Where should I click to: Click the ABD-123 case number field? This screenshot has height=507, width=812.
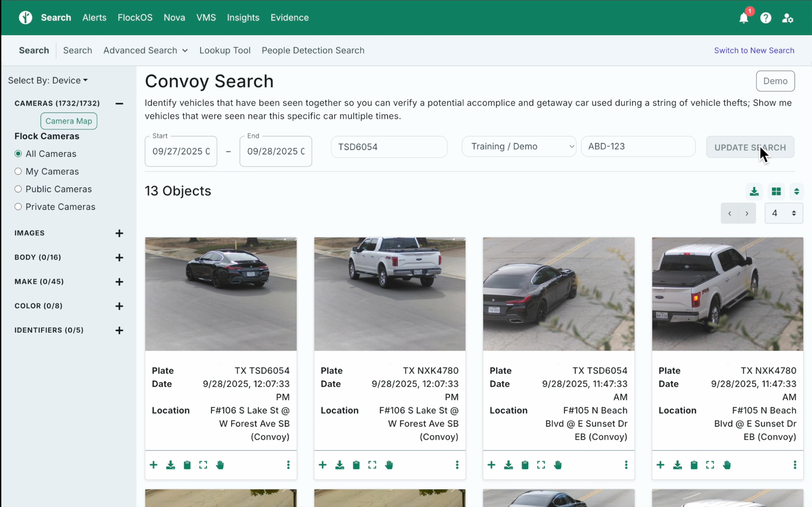click(638, 147)
